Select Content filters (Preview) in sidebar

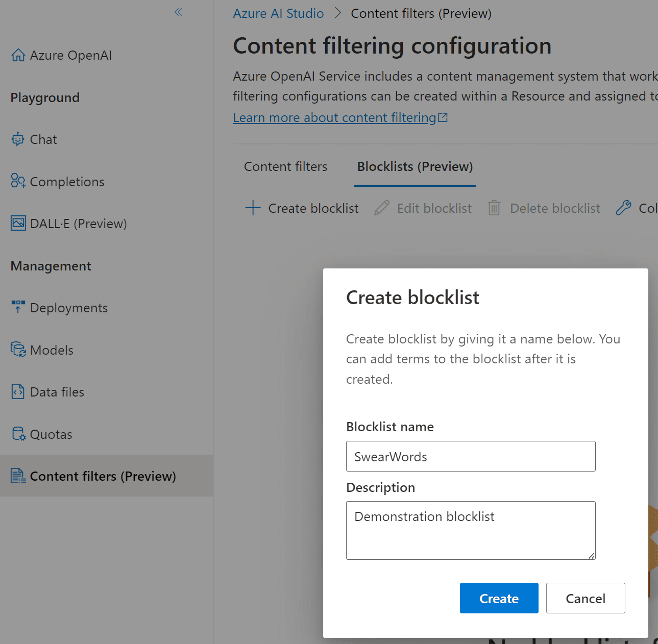107,476
